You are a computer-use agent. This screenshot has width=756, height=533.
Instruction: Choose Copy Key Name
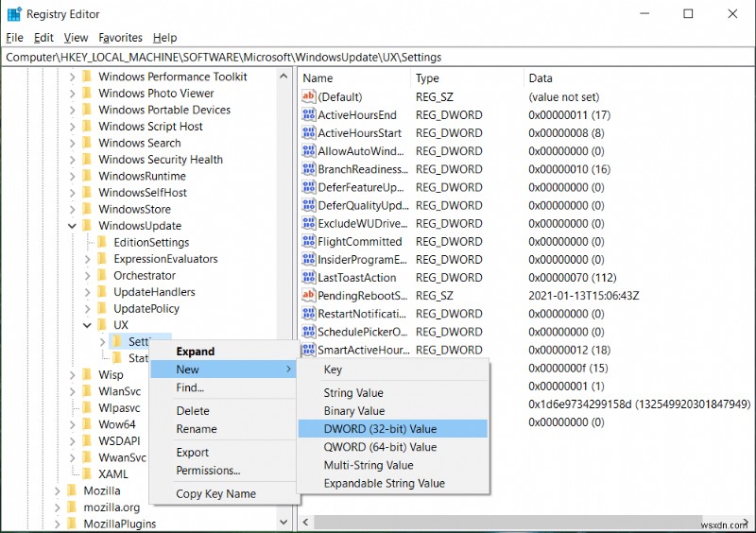tap(223, 494)
